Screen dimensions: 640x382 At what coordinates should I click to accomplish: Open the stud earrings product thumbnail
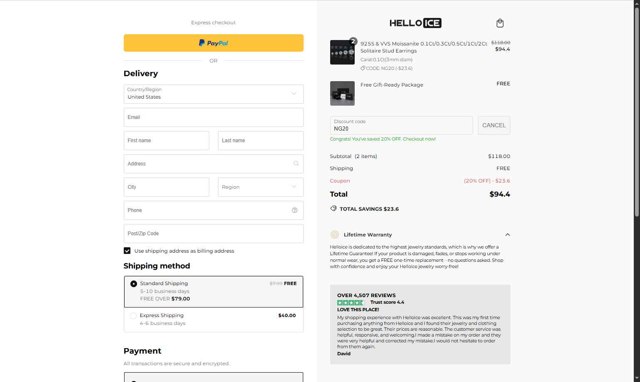pos(342,52)
